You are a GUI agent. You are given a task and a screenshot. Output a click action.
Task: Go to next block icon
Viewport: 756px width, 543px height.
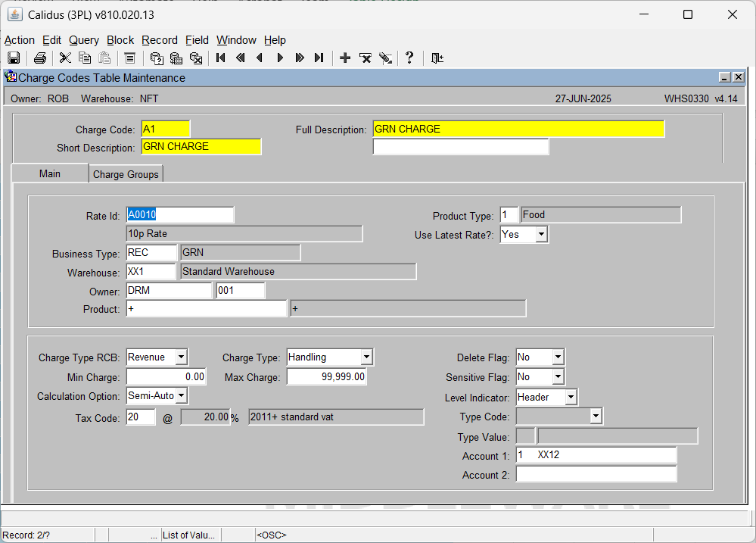pos(300,58)
